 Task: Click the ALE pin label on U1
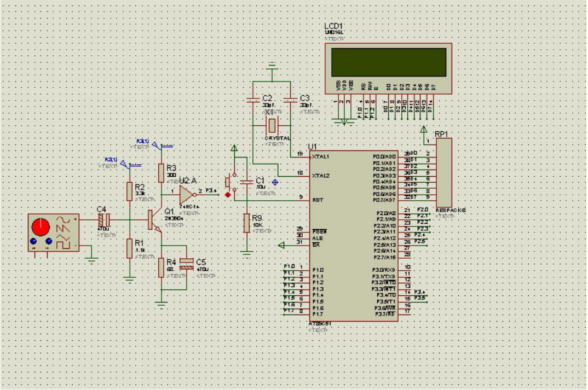coord(317,238)
